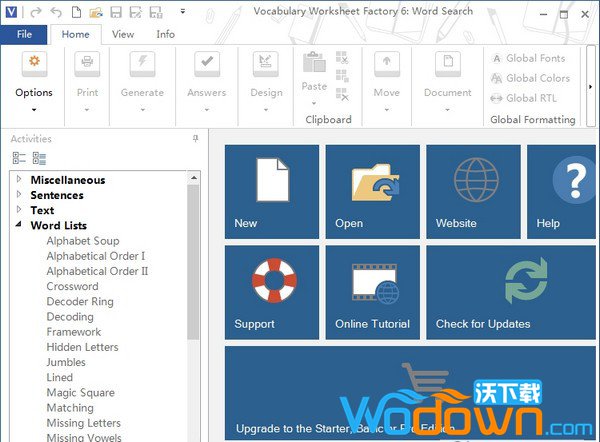Click the Answers checkmark icon
Image resolution: width=600 pixels, height=442 pixels.
click(x=207, y=64)
